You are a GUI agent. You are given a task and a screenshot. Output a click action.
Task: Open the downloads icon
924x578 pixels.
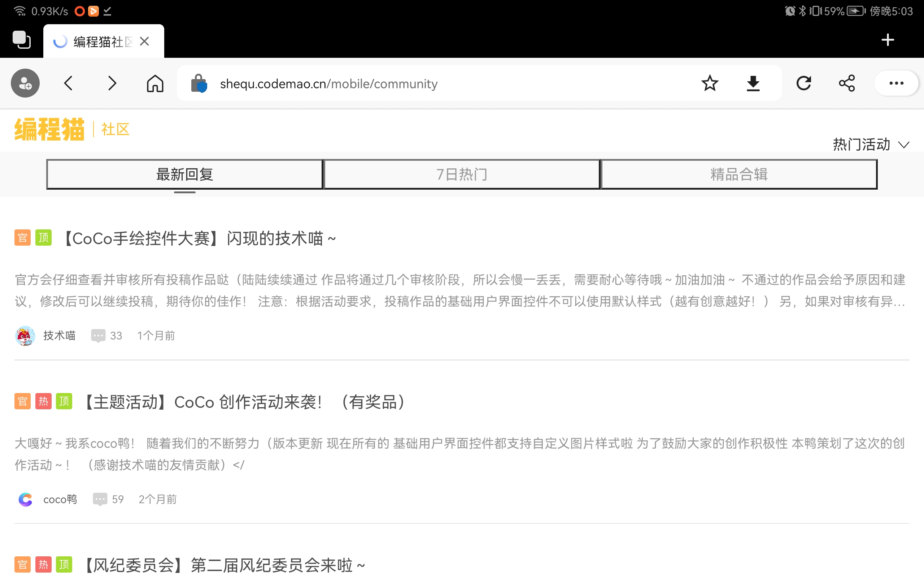pyautogui.click(x=753, y=83)
